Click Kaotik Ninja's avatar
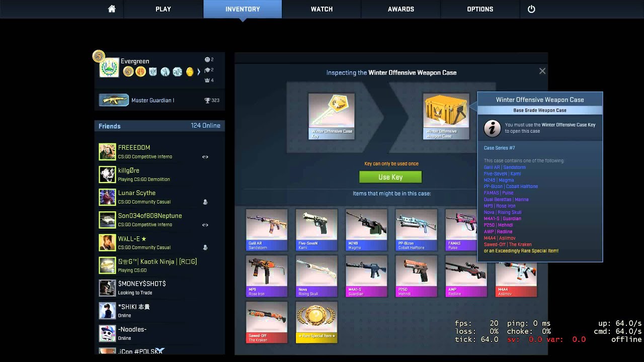644x362 pixels. point(108,265)
